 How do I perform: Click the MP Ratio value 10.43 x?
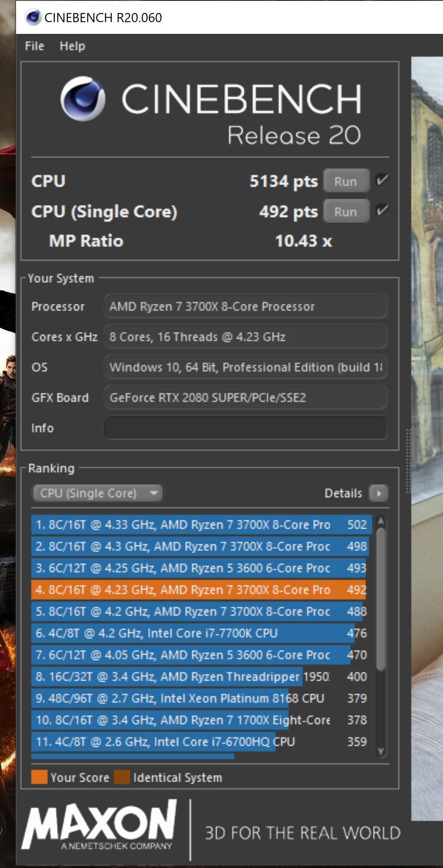pyautogui.click(x=304, y=241)
